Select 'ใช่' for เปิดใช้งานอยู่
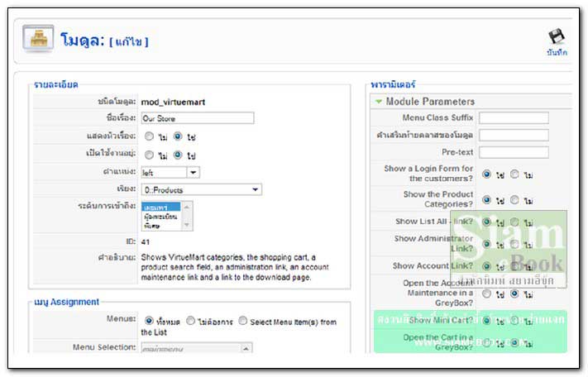 pos(178,155)
